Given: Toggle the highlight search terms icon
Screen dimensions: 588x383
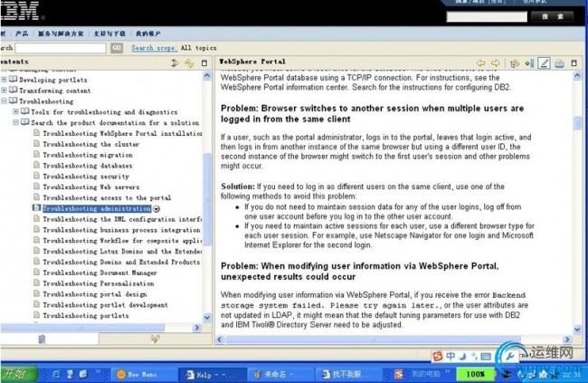Looking at the screenshot, I should click(544, 63).
